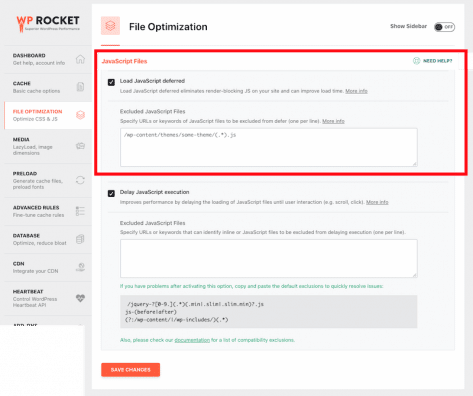
Task: Click the WP Rocket logo
Action: pyautogui.click(x=48, y=24)
